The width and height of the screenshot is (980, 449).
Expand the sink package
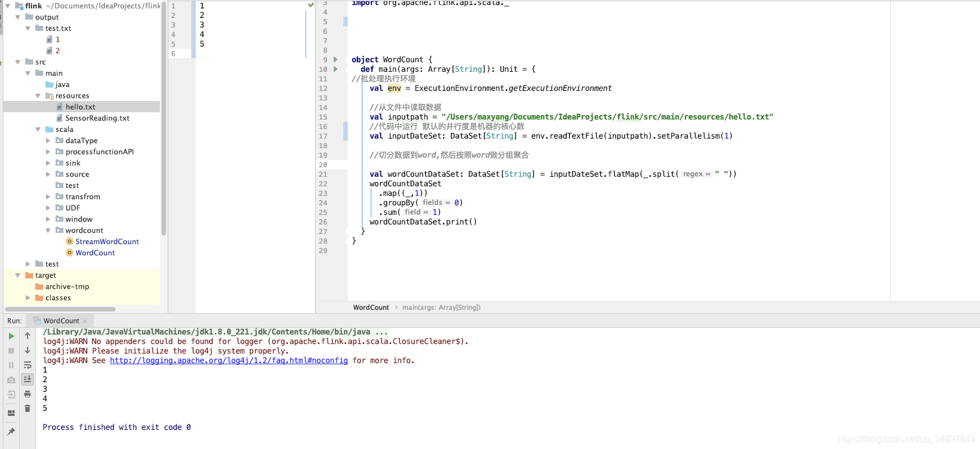(x=48, y=163)
